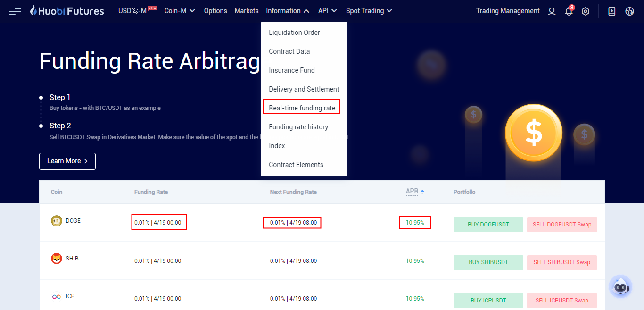Expand the Spot Trading dropdown
This screenshot has height=310, width=644.
click(369, 11)
